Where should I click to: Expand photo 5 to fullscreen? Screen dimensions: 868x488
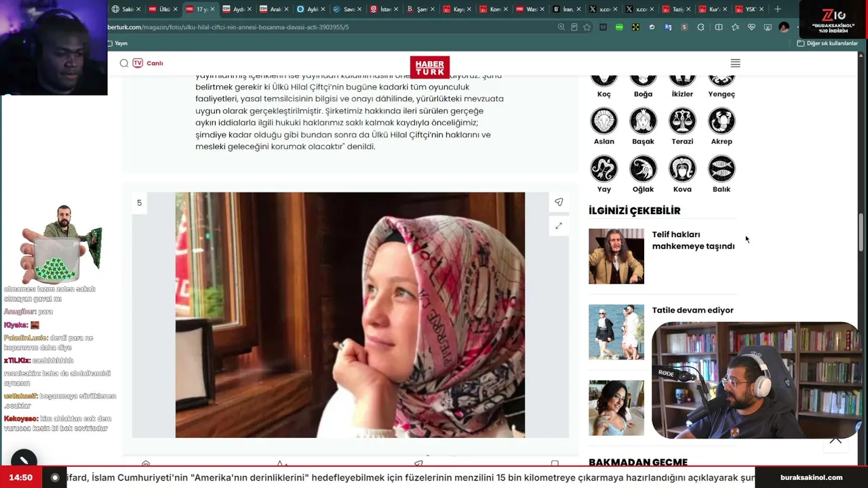559,226
